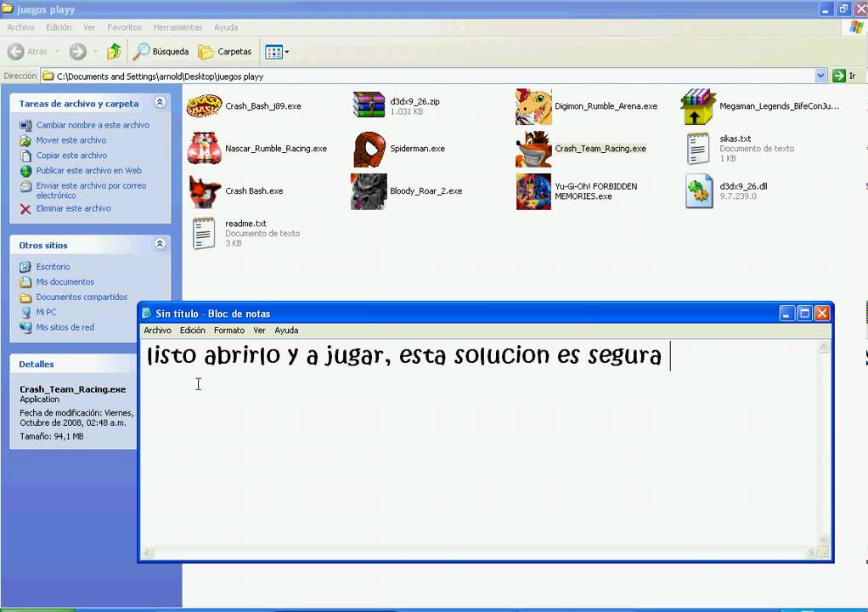Open Explorer's Ver menu
Image resolution: width=868 pixels, height=612 pixels.
pos(89,27)
